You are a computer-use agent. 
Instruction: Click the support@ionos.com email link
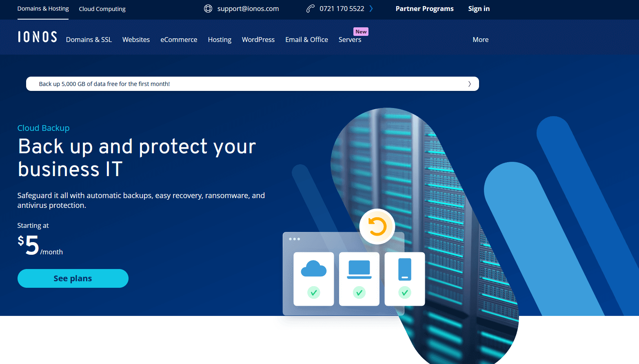coord(248,9)
